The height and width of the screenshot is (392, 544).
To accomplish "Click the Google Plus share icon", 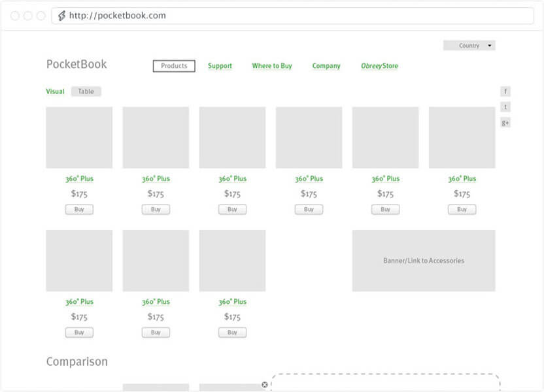I will pyautogui.click(x=505, y=123).
